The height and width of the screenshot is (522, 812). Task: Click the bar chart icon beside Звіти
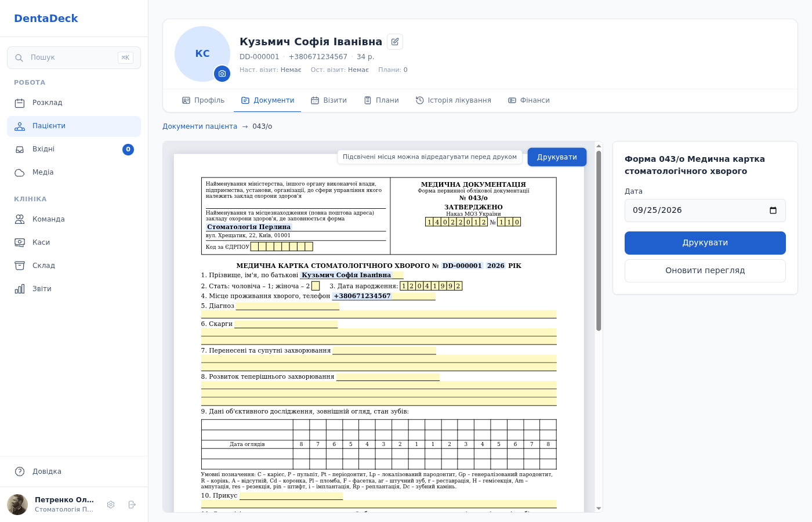point(20,289)
